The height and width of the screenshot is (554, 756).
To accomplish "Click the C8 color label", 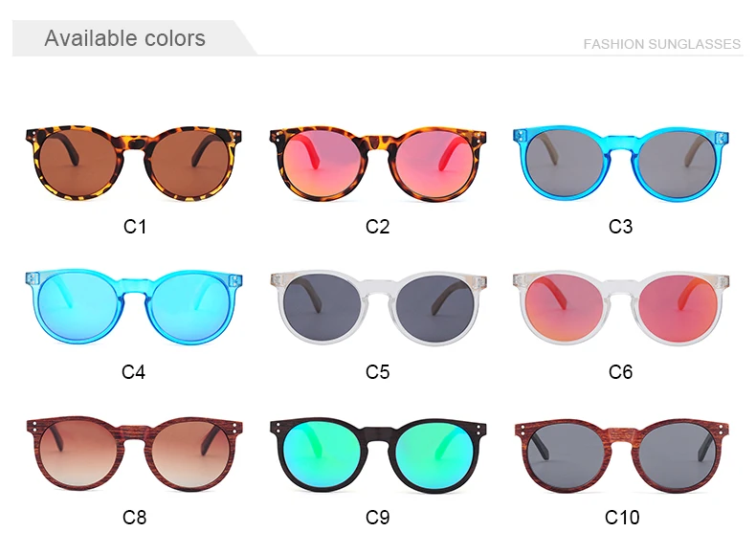I will tap(135, 518).
